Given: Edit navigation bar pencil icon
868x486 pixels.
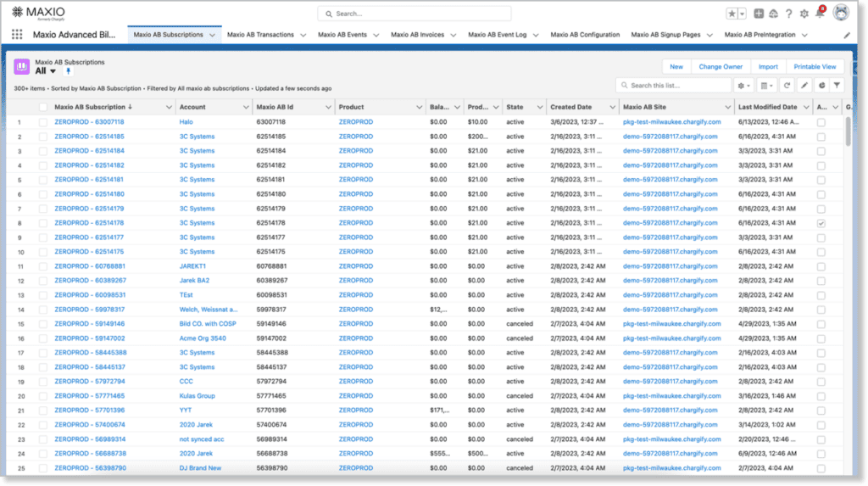Looking at the screenshot, I should [847, 35].
